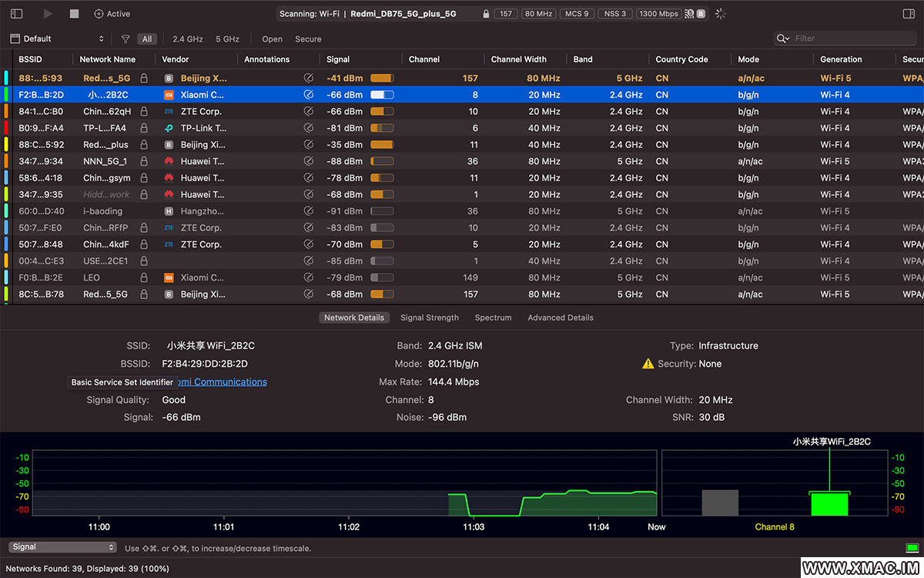Switch to the Advanced Details tab
The image size is (924, 578).
560,318
